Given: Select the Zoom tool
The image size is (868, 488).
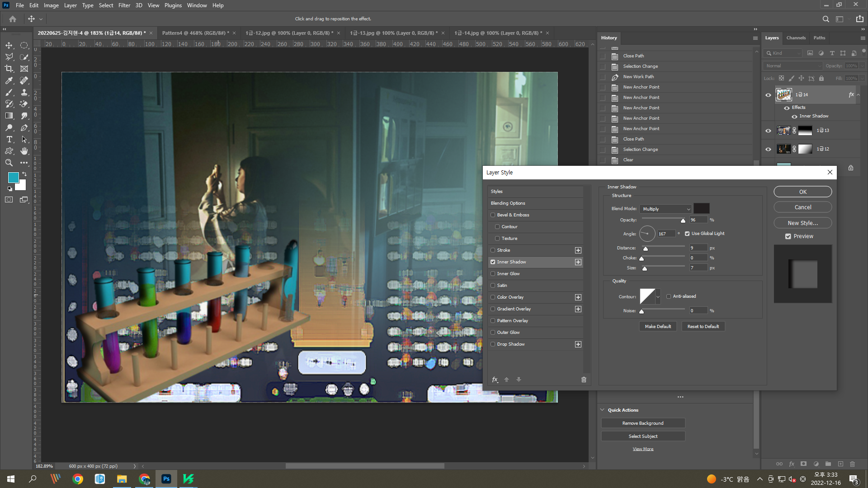Looking at the screenshot, I should (x=9, y=163).
